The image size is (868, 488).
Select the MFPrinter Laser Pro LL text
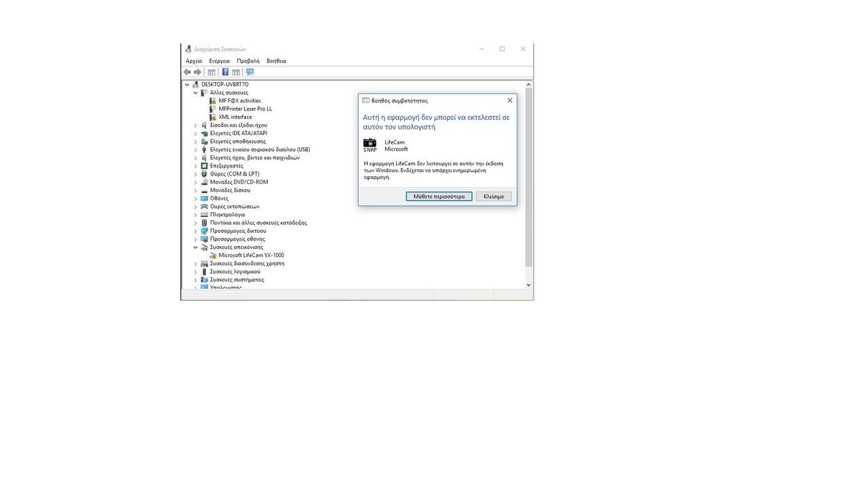(x=245, y=109)
